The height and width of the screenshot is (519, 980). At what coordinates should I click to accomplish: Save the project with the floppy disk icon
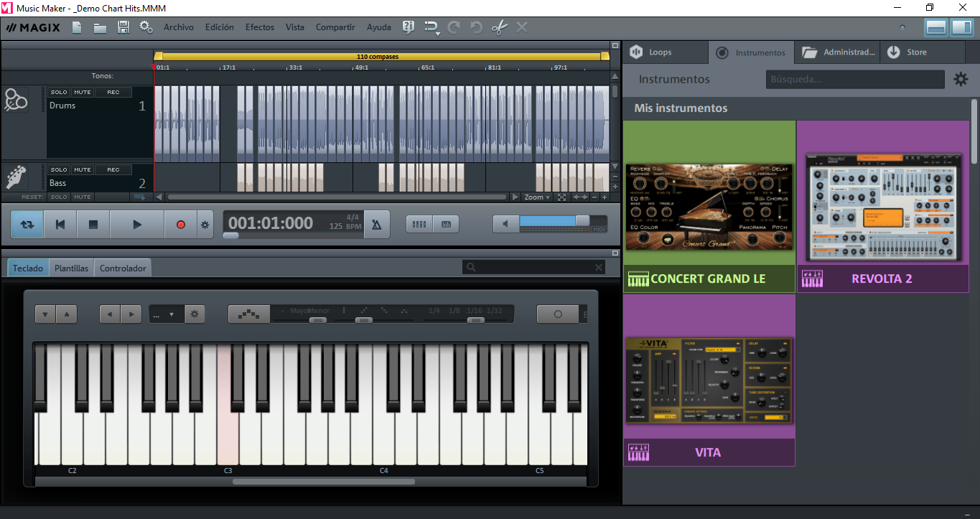123,27
